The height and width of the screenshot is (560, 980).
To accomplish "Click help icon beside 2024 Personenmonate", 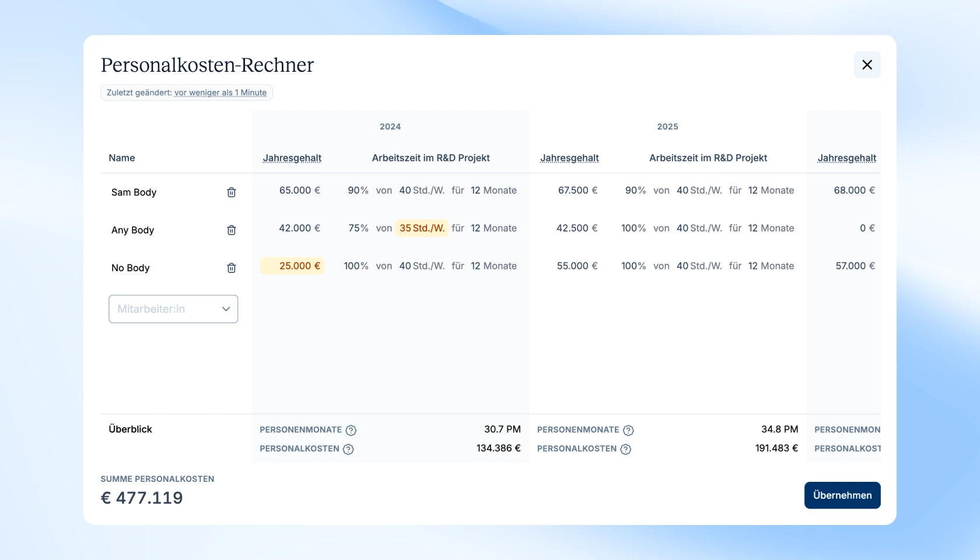I will [x=351, y=430].
